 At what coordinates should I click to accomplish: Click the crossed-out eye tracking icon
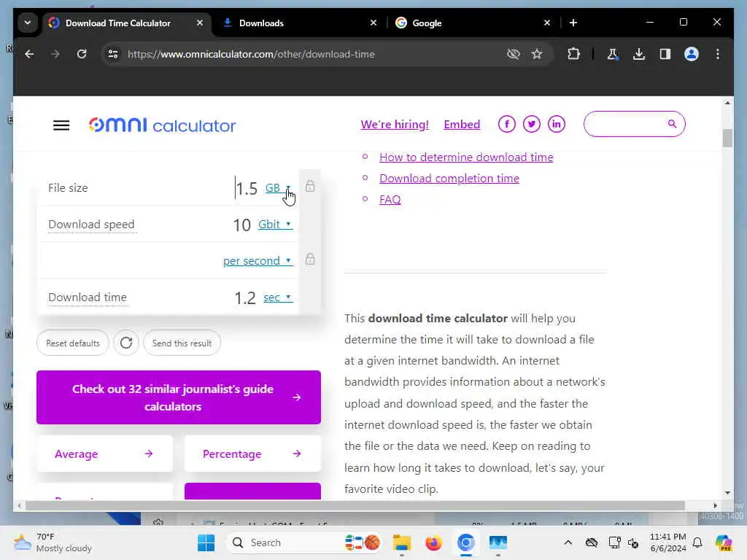pos(513,54)
